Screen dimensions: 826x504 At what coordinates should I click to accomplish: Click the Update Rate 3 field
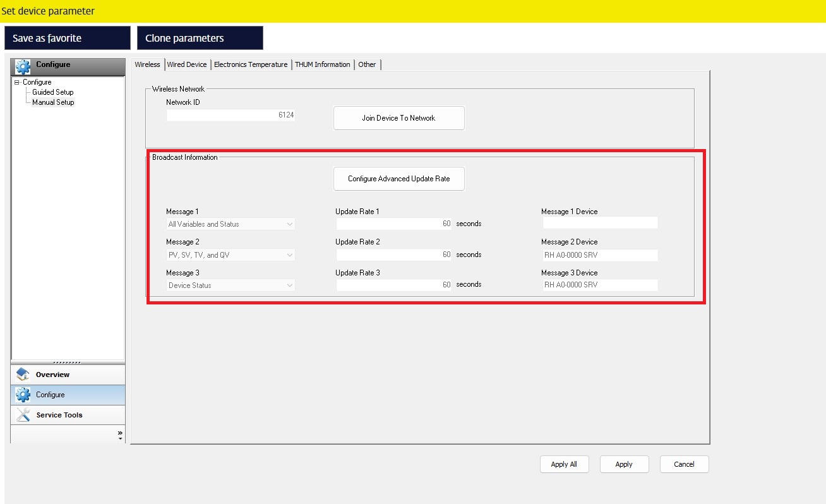pyautogui.click(x=394, y=285)
